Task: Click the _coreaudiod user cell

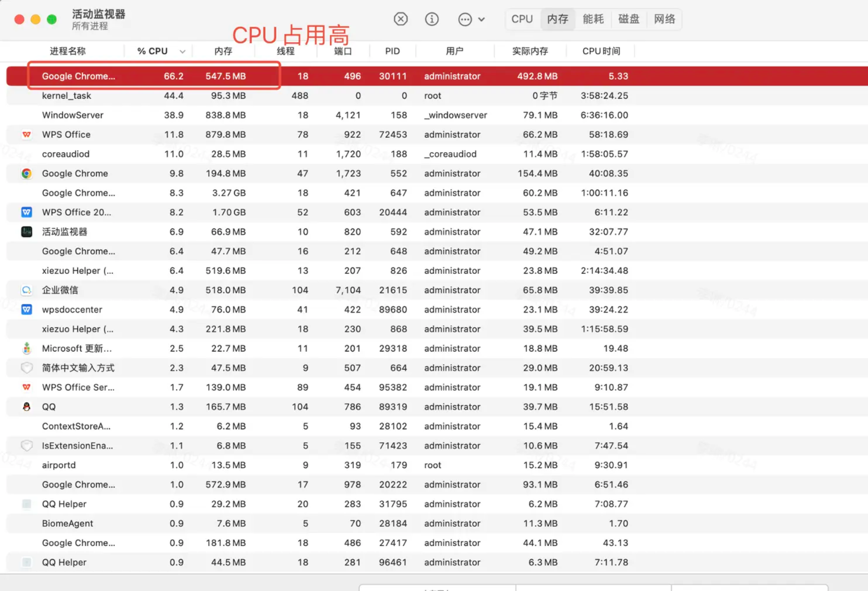Action: click(450, 154)
